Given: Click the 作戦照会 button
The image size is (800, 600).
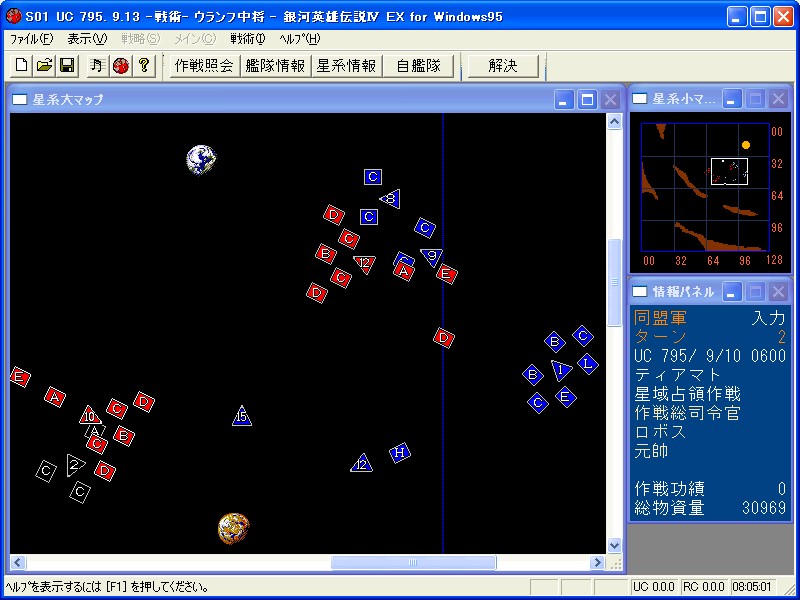Looking at the screenshot, I should pos(204,66).
